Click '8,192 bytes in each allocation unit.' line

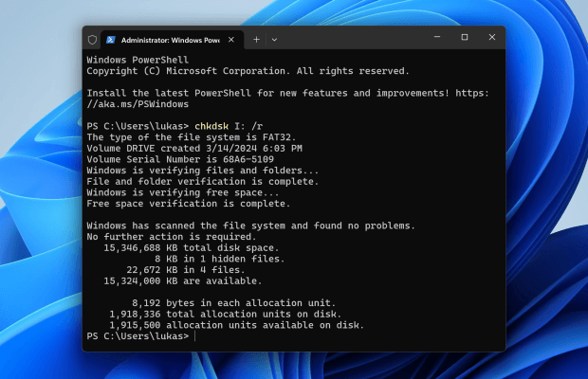(234, 303)
